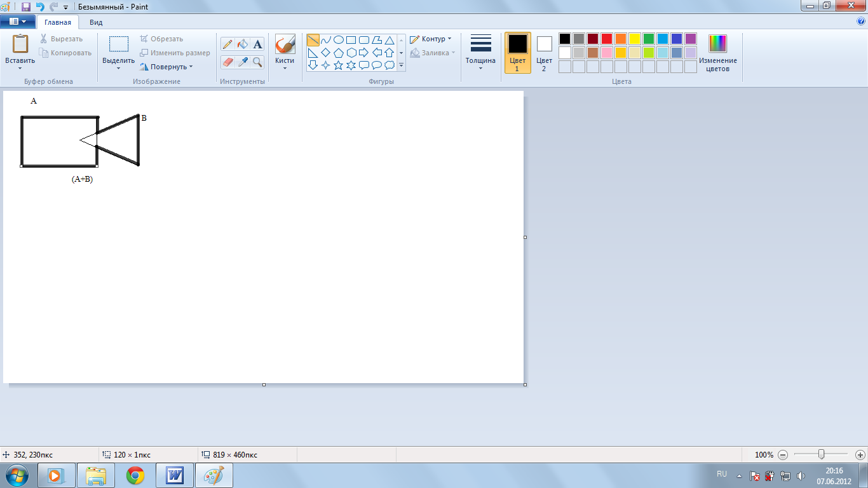
Task: Choose the Rectangle shape
Action: 351,40
